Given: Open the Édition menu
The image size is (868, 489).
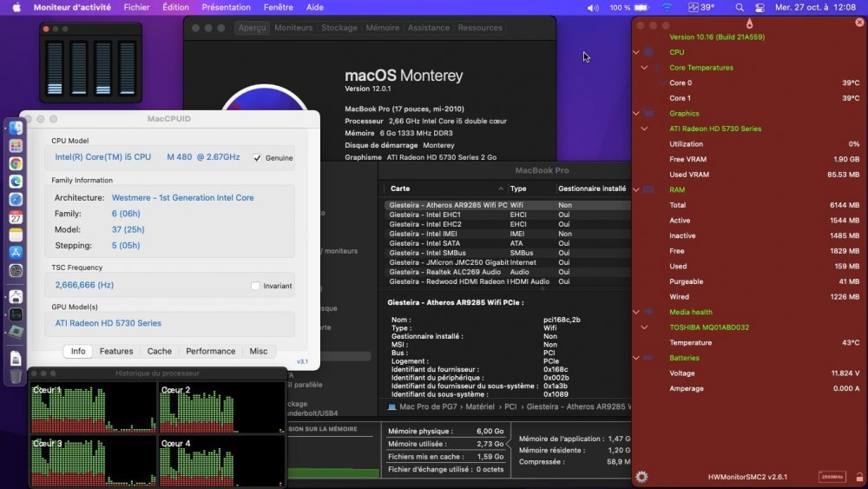Looking at the screenshot, I should (x=175, y=7).
